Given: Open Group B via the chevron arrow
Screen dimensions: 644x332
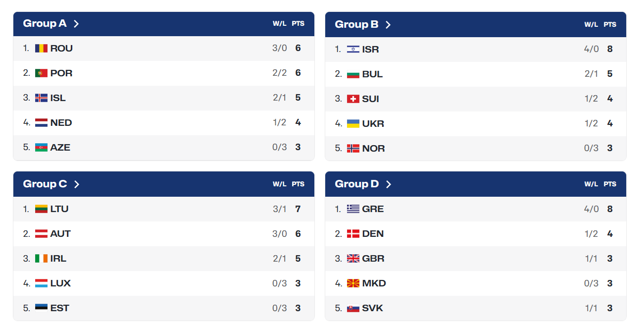Looking at the screenshot, I should [388, 25].
